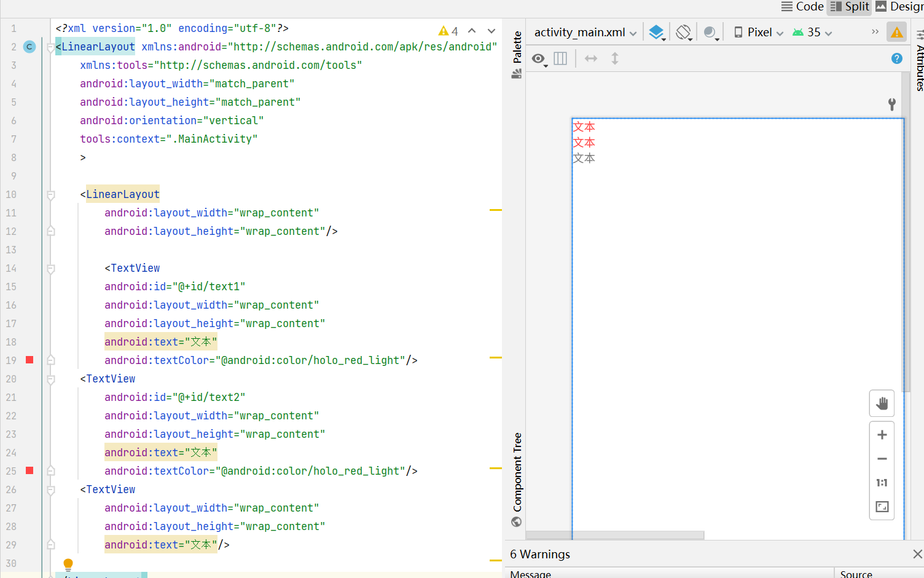Zoom to fit screen icon

882,507
